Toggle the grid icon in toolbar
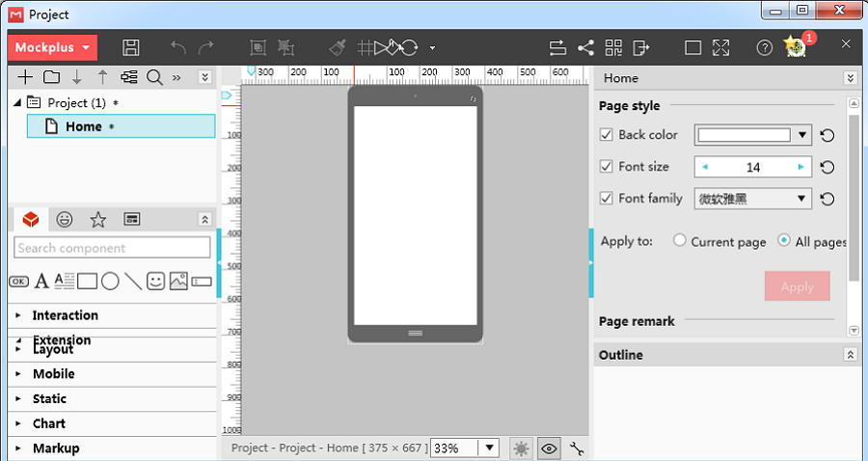The image size is (868, 461). [366, 47]
